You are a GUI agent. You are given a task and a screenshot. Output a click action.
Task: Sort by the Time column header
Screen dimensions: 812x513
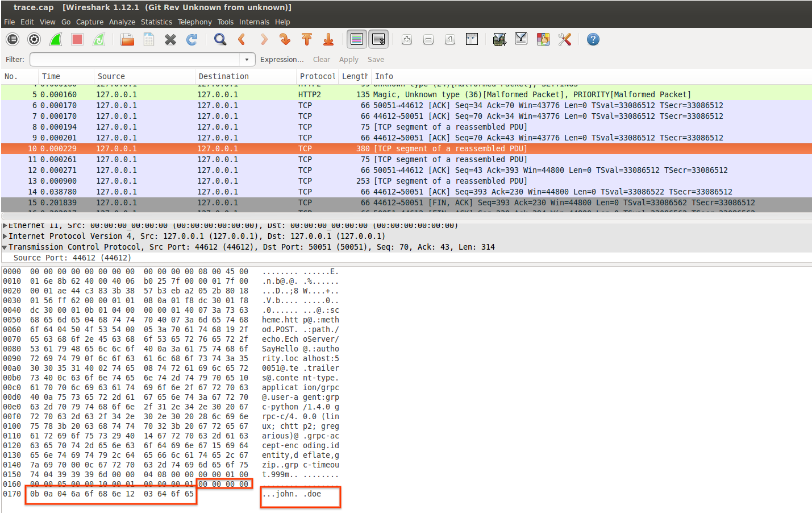point(66,76)
